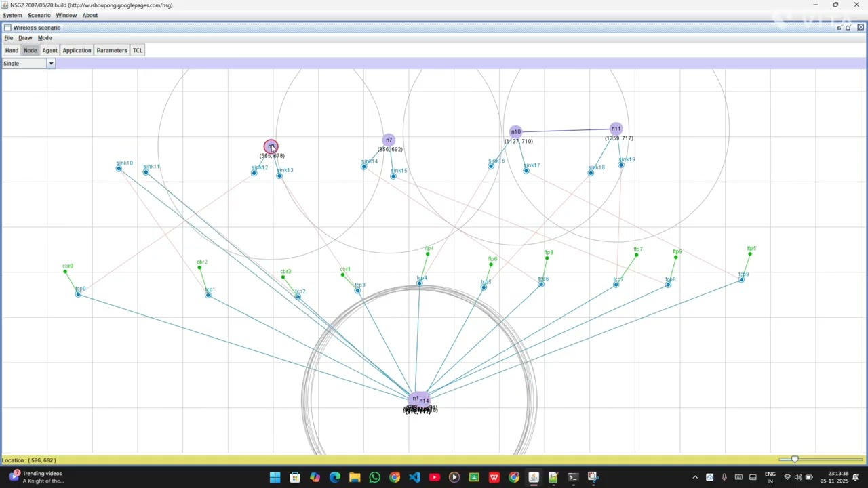The image size is (868, 488).
Task: Select the tcp1 agent circle
Action: coord(208,295)
